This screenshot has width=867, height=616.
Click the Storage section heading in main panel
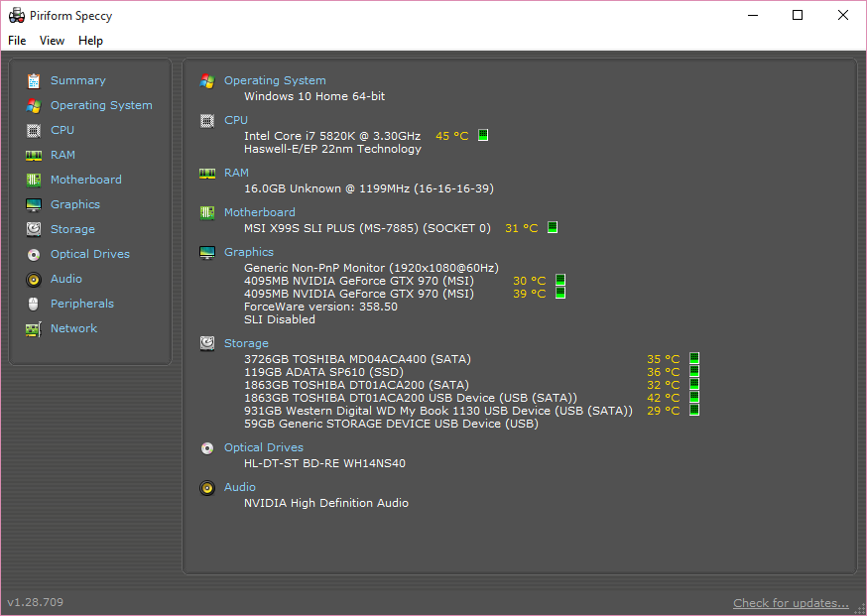tap(246, 343)
